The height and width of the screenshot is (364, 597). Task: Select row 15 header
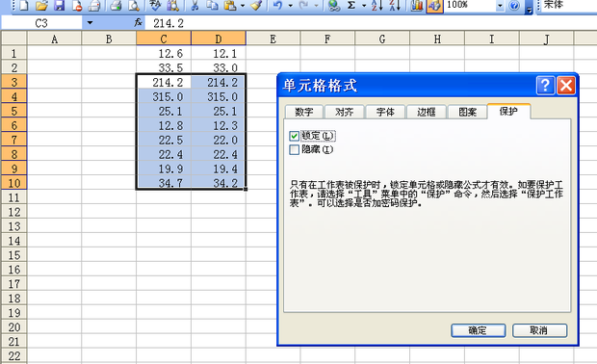pyautogui.click(x=14, y=255)
